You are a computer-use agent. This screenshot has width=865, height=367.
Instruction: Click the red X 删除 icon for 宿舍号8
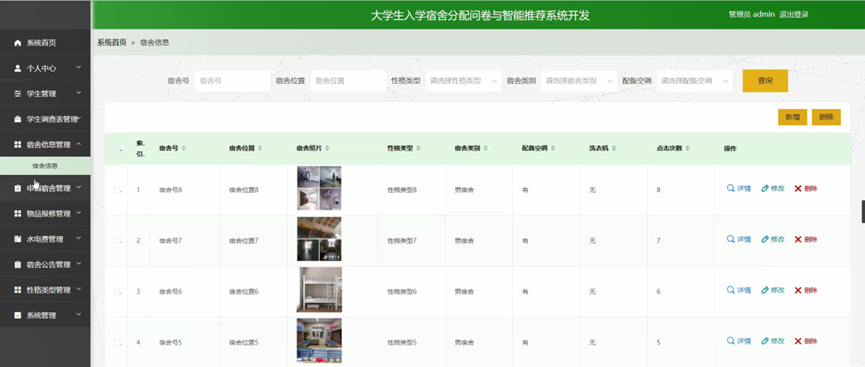798,189
